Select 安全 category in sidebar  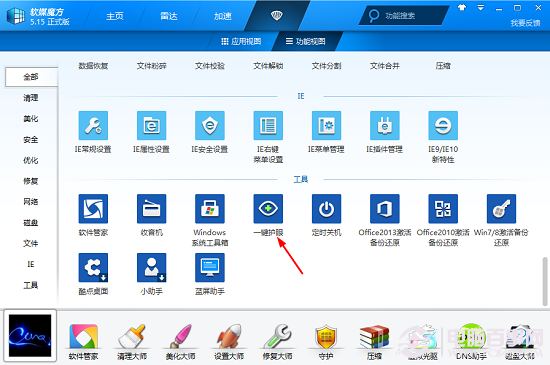31,140
